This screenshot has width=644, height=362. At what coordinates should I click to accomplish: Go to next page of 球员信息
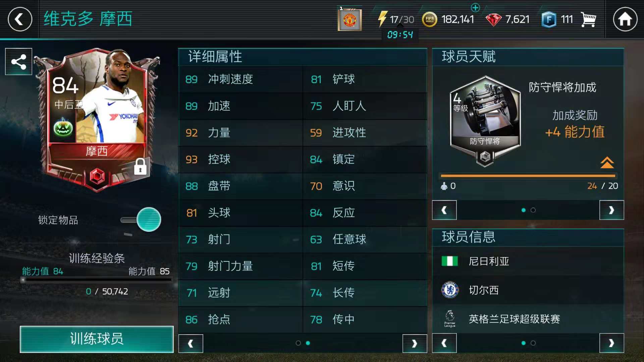click(x=611, y=343)
